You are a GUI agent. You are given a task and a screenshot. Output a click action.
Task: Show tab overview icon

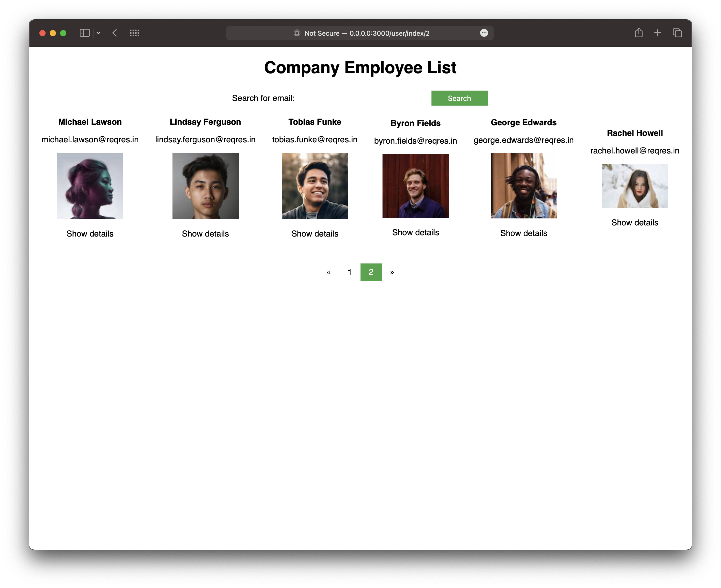(677, 33)
